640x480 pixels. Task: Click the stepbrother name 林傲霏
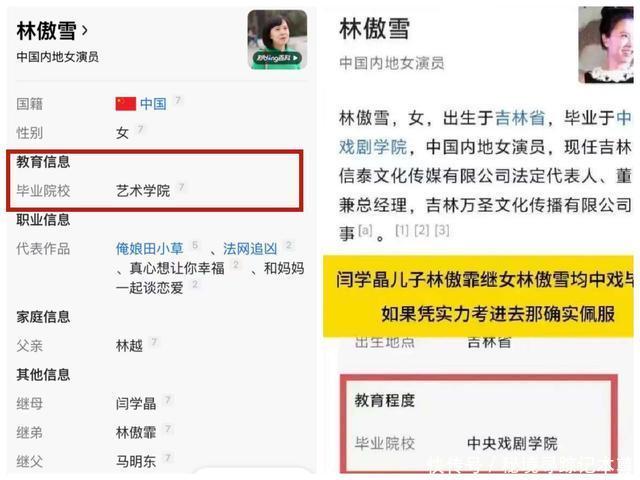[136, 433]
